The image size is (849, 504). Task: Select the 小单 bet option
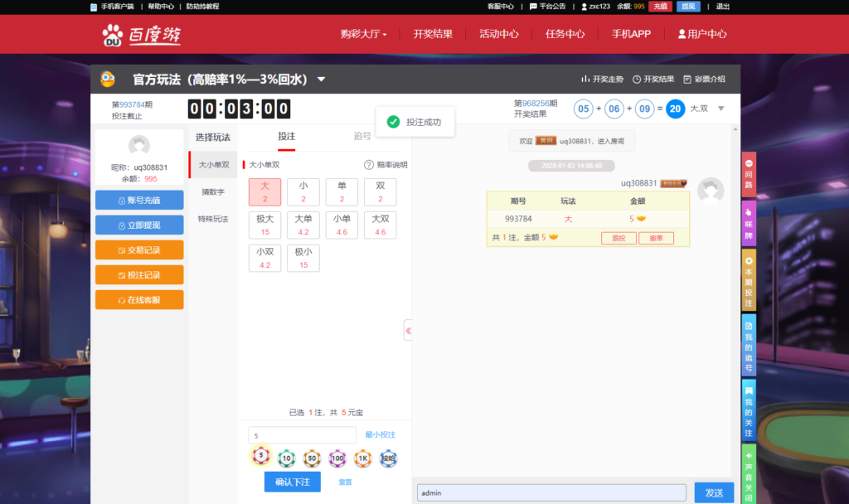click(342, 225)
